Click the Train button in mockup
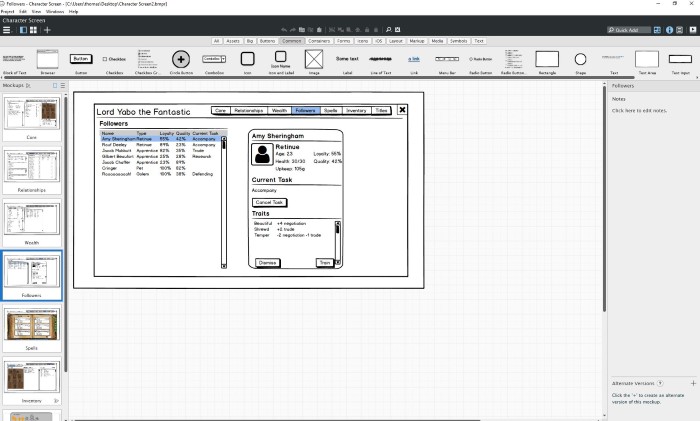This screenshot has width=700, height=421. [x=325, y=263]
